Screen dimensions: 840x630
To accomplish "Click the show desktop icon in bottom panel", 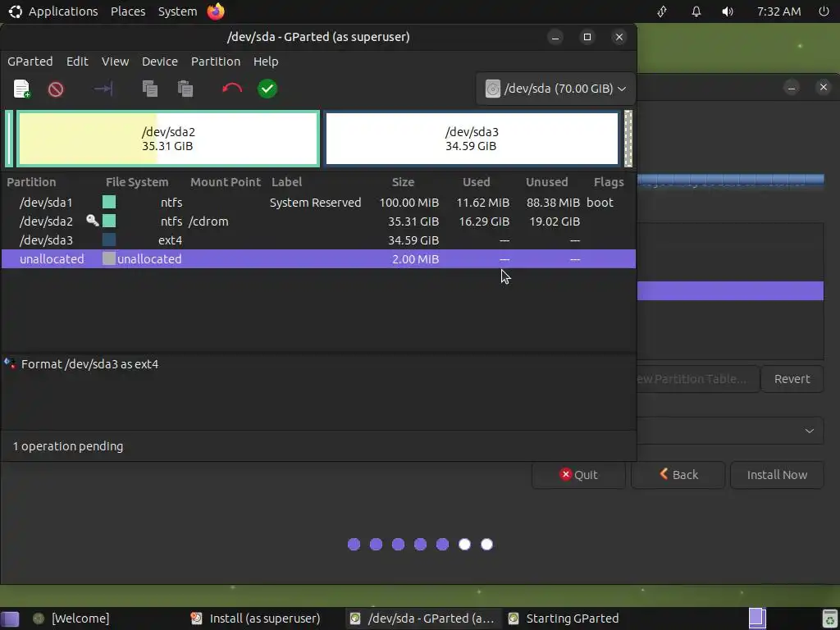I will click(10, 619).
